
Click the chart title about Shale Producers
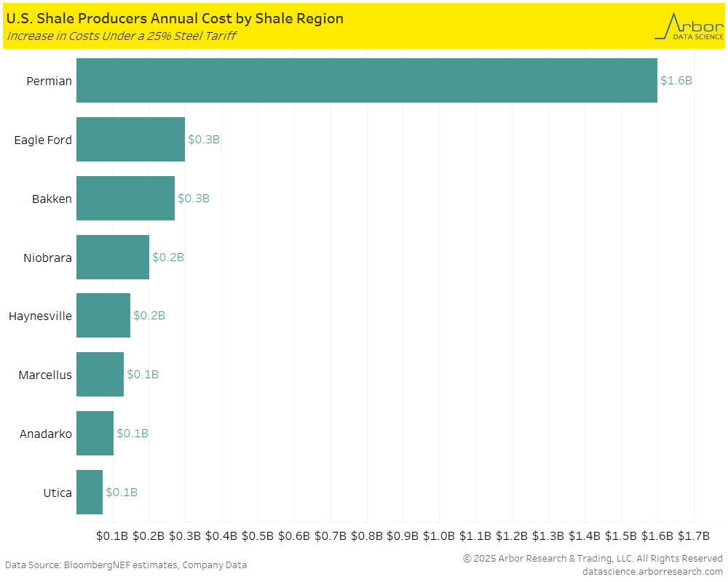[x=175, y=18]
